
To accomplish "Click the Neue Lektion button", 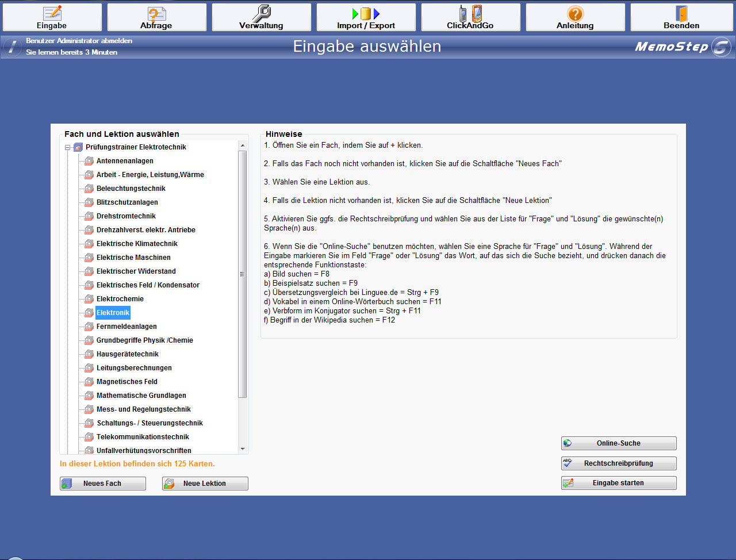I will coord(205,484).
